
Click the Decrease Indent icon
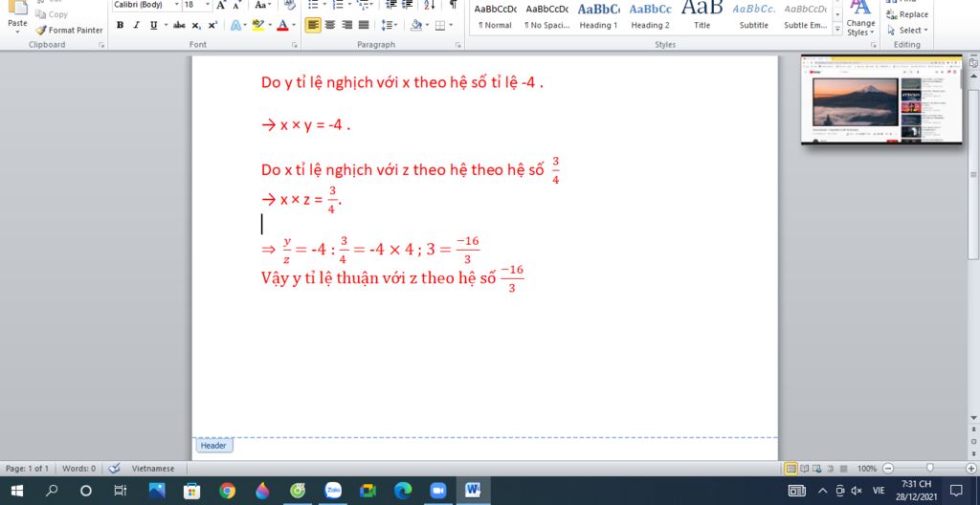(390, 5)
